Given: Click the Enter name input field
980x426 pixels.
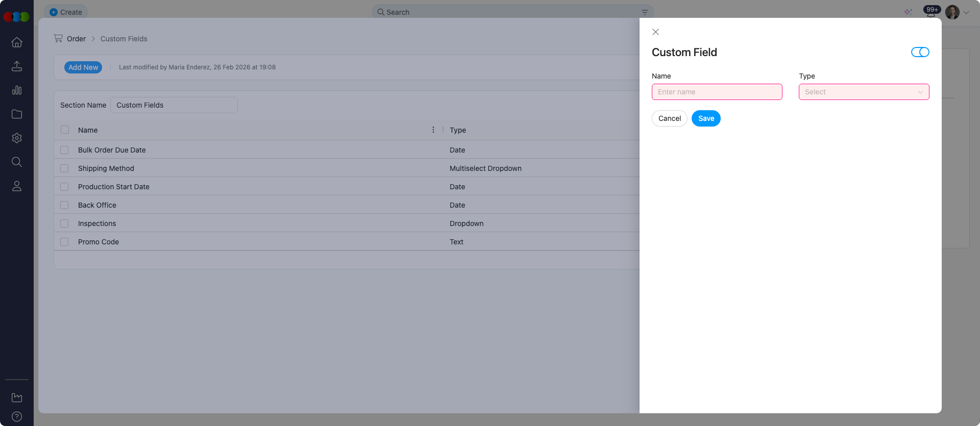Looking at the screenshot, I should coord(717,92).
